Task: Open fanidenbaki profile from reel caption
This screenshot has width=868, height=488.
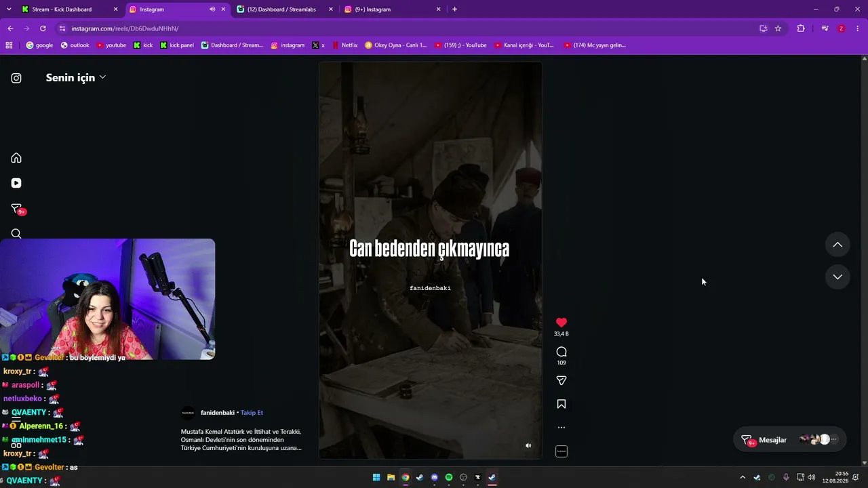Action: click(218, 413)
